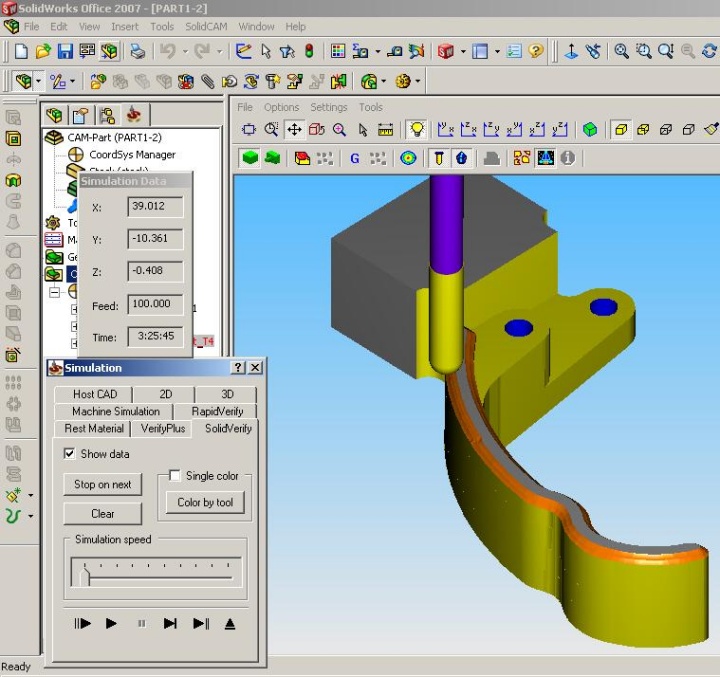The width and height of the screenshot is (720, 677).
Task: Click the info icon in viewer toolbar
Action: (568, 157)
